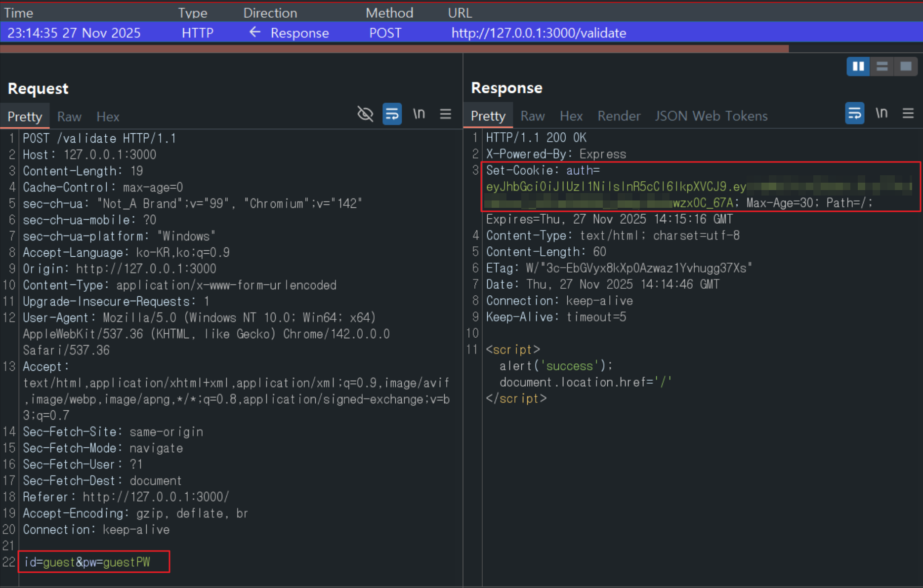Viewport: 923px width, 588px height.
Task: Open the Render tab in Response
Action: pos(619,116)
